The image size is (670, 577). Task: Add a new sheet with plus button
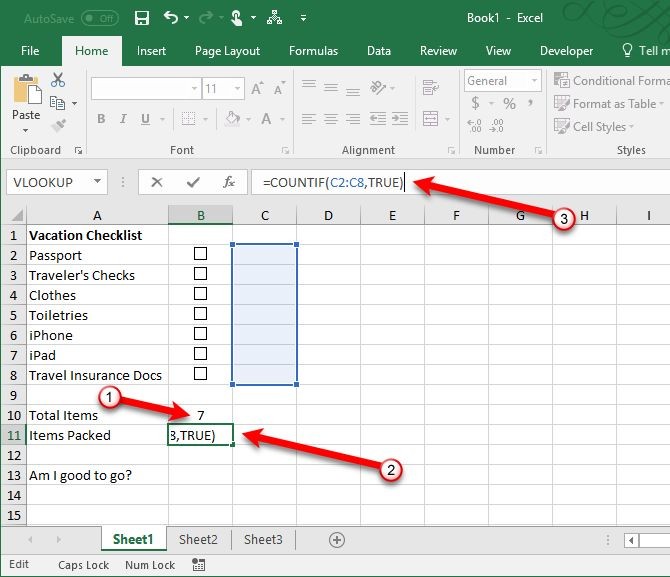pos(337,540)
